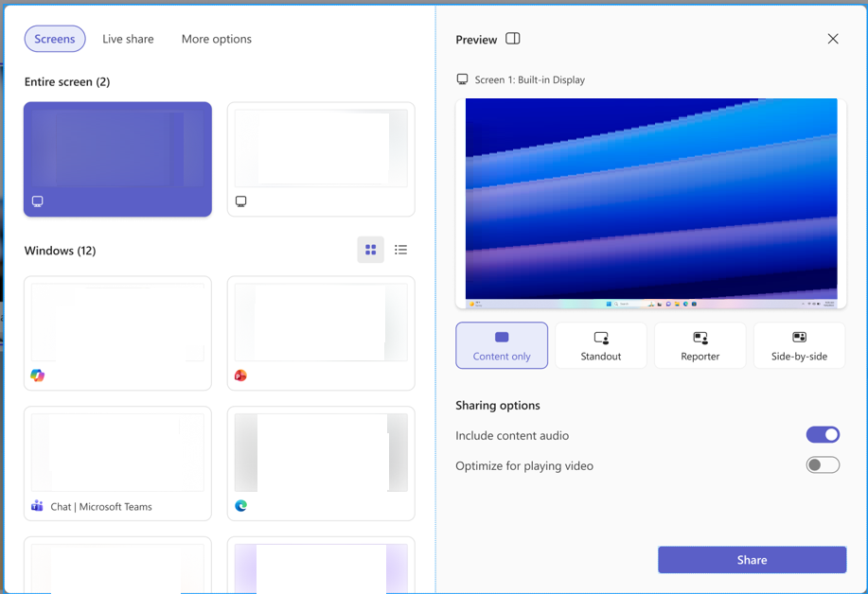Click the Screen 1: Built-in Display label

coord(530,79)
